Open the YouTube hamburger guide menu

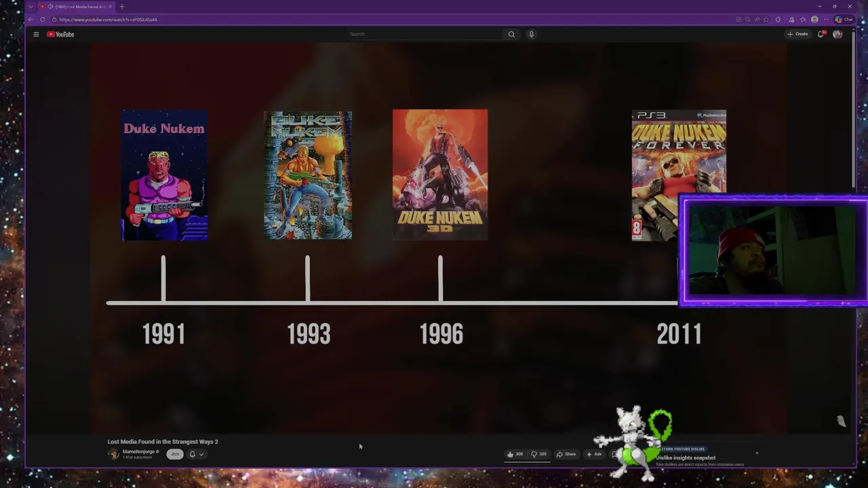pos(36,34)
